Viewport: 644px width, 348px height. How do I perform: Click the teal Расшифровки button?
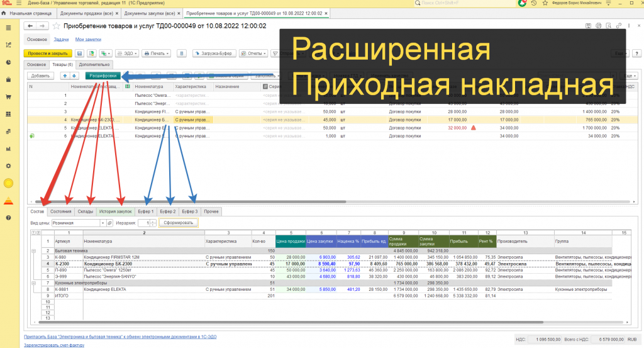tap(103, 76)
